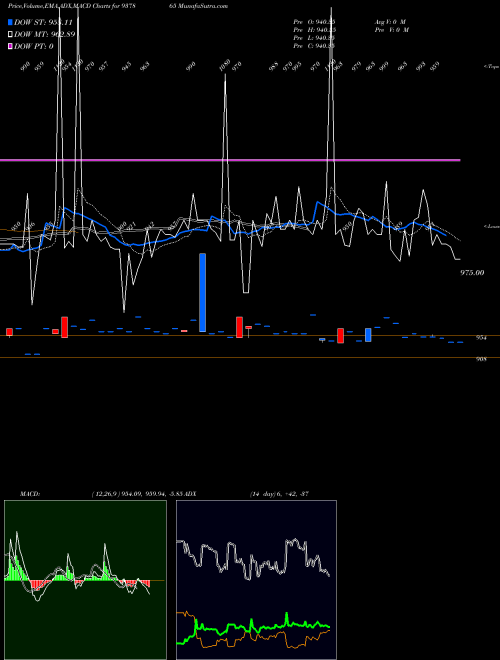The image size is (500, 660).
Task: Click the Lows marker label at right
Action: tap(492, 226)
